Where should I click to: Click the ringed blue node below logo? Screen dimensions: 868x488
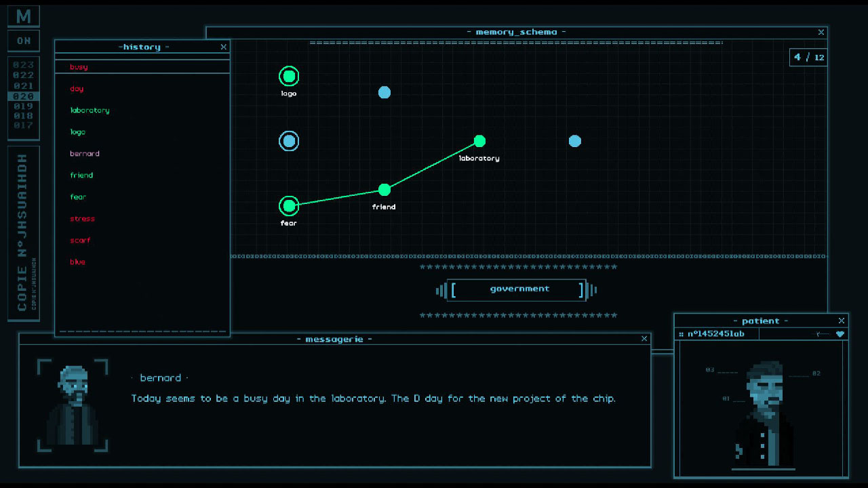pyautogui.click(x=289, y=141)
